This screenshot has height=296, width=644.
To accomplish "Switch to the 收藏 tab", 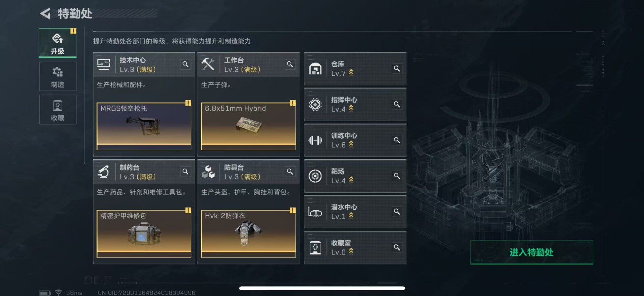I will pyautogui.click(x=58, y=110).
